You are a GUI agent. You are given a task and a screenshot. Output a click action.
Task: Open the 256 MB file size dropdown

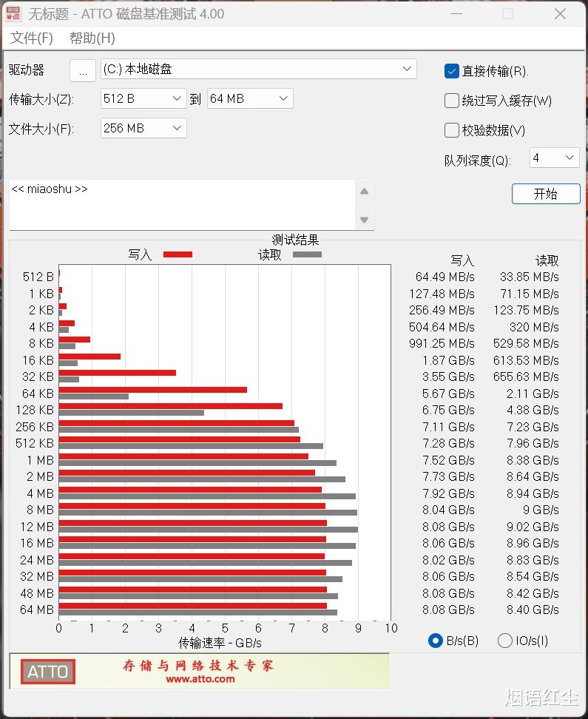pyautogui.click(x=143, y=128)
